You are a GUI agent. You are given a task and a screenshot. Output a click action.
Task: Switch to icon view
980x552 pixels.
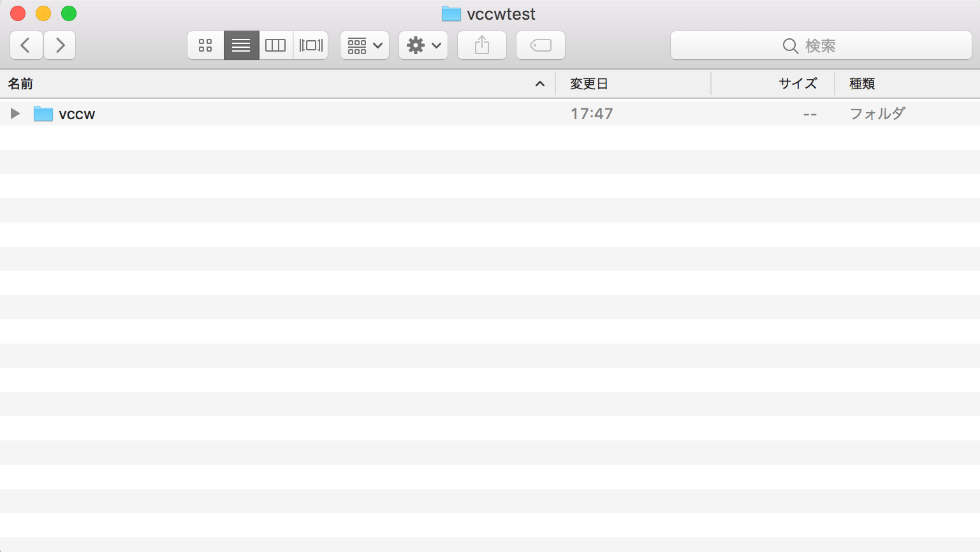point(205,45)
